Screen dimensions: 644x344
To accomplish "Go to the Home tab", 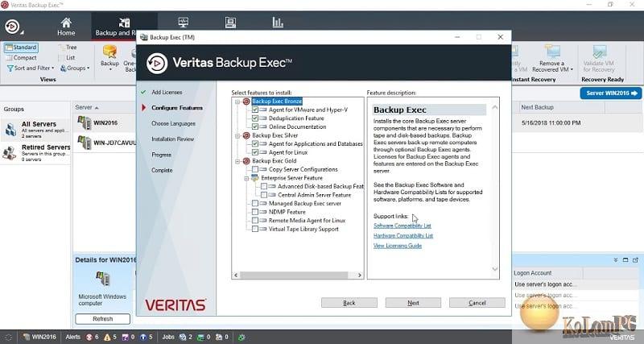I will tap(66, 27).
